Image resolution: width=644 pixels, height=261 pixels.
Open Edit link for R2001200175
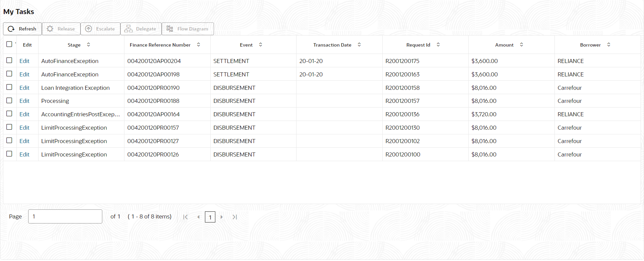24,61
